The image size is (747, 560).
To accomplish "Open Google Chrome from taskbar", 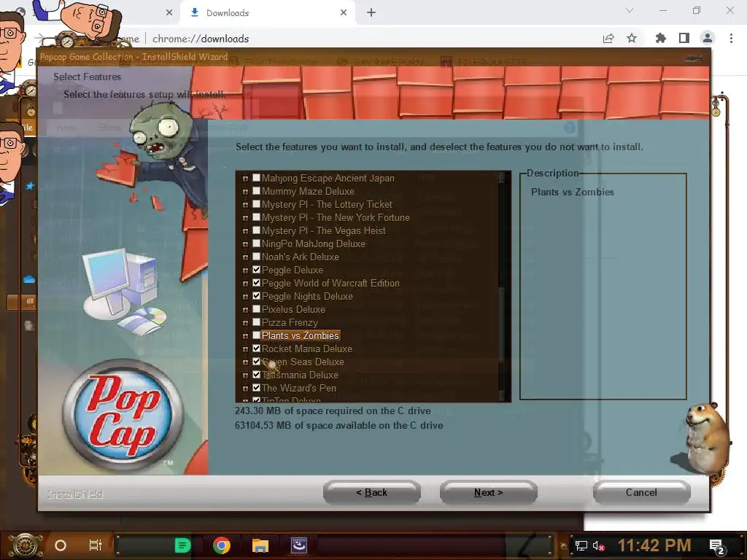I will coord(222,545).
